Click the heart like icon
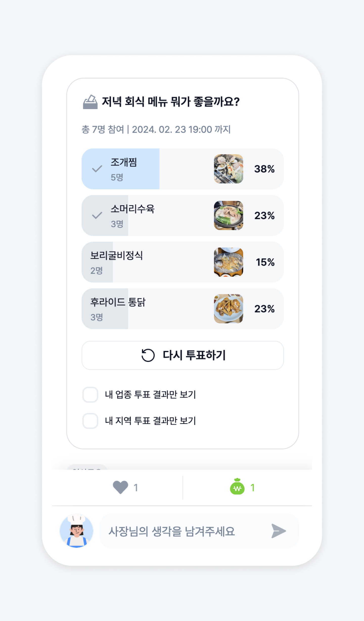The height and width of the screenshot is (621, 364). (120, 487)
